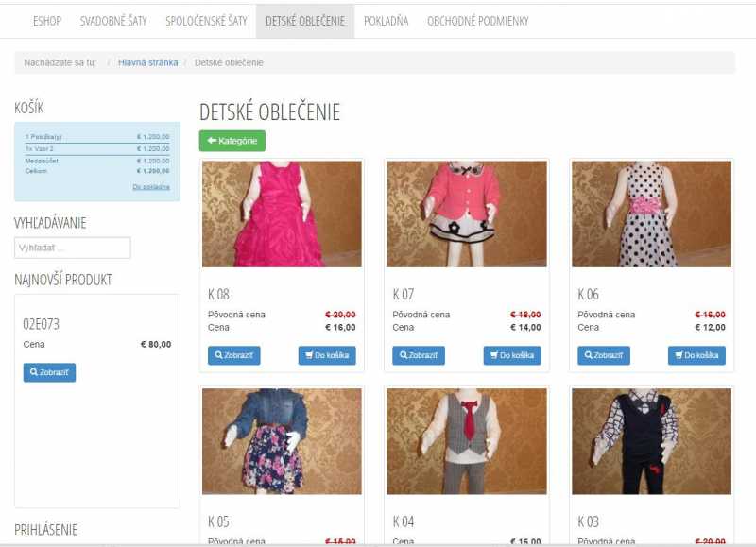Open Spoločenské šaty category

206,21
